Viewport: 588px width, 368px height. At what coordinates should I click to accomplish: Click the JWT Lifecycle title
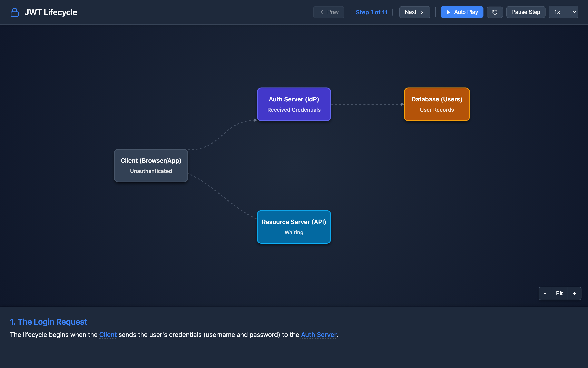[51, 12]
